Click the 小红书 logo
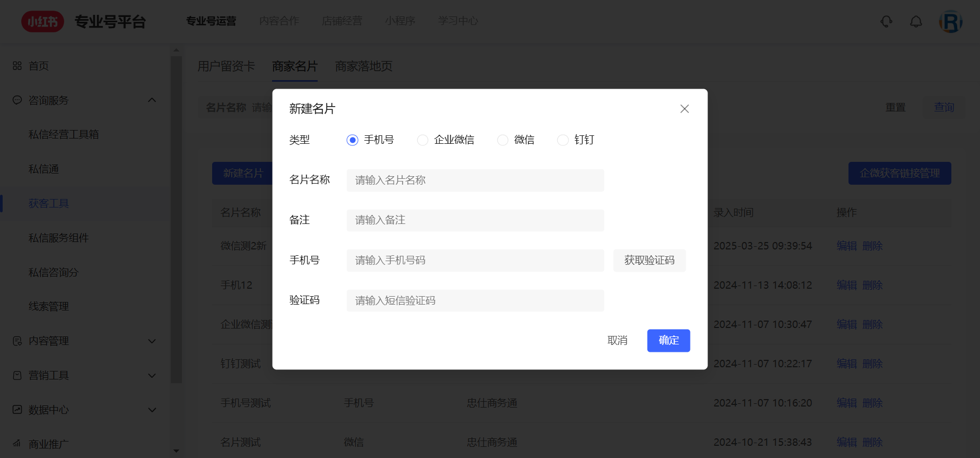Screen dimensions: 980x458 42,22
